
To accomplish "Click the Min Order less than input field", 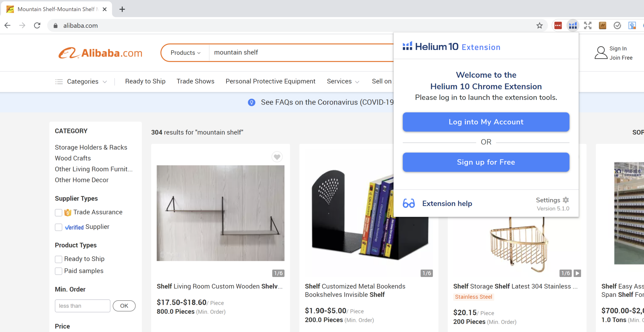I will (82, 306).
